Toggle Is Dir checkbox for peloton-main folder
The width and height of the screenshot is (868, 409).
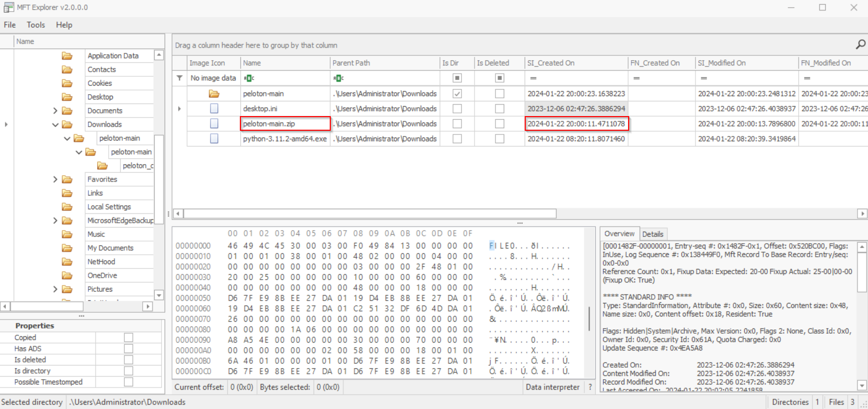click(457, 94)
